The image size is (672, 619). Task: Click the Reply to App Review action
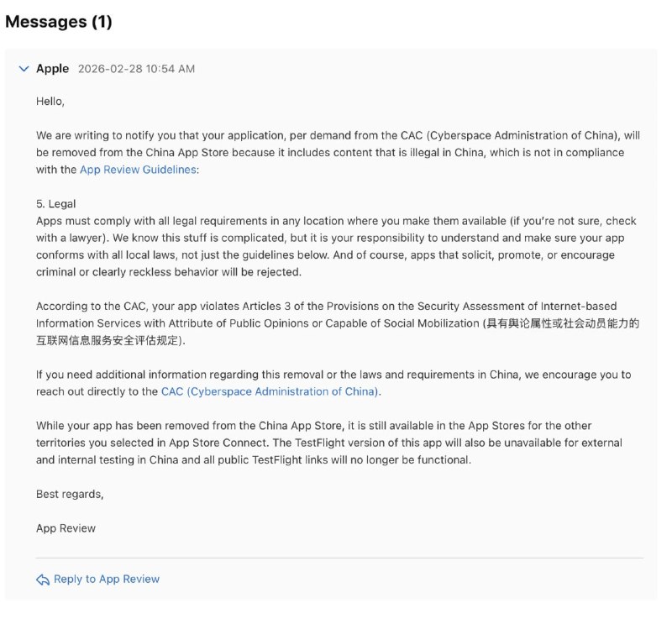click(104, 579)
